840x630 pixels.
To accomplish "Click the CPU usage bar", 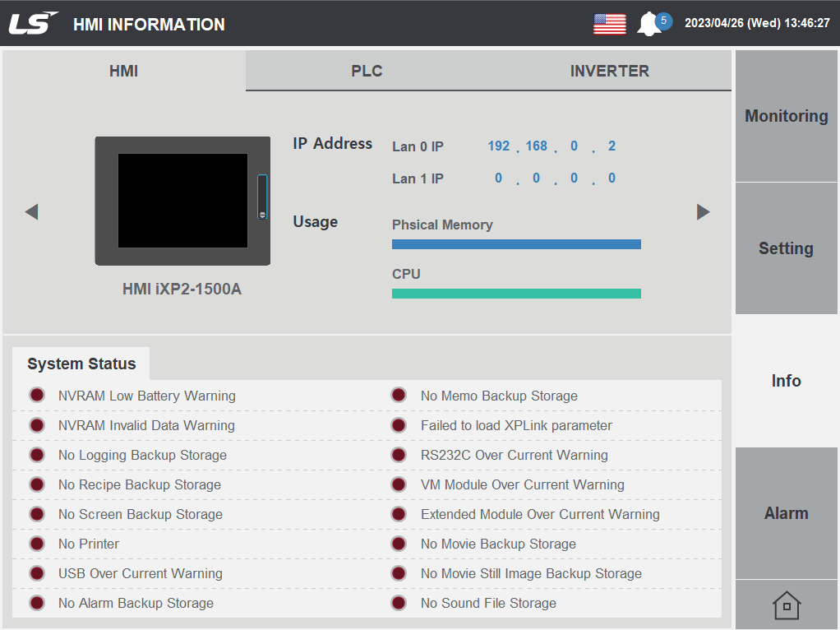I will (516, 293).
